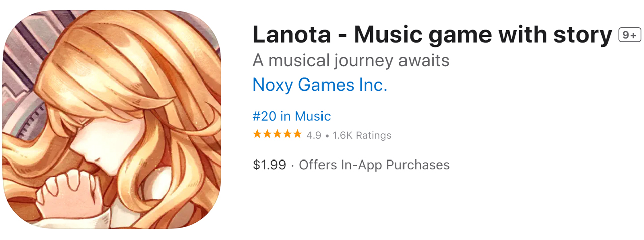Click the fifth orange rating star
Screen dimensions: 644x240
coord(297,134)
